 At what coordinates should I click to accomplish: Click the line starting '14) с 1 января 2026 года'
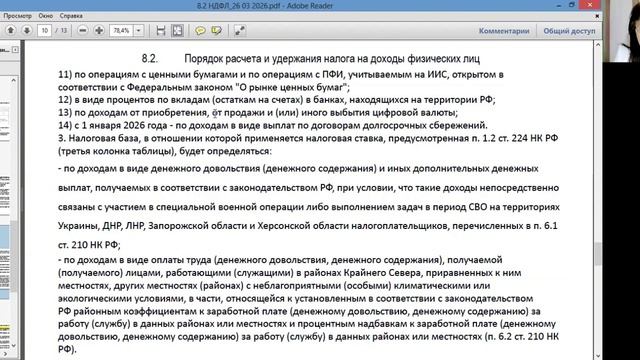pos(273,125)
